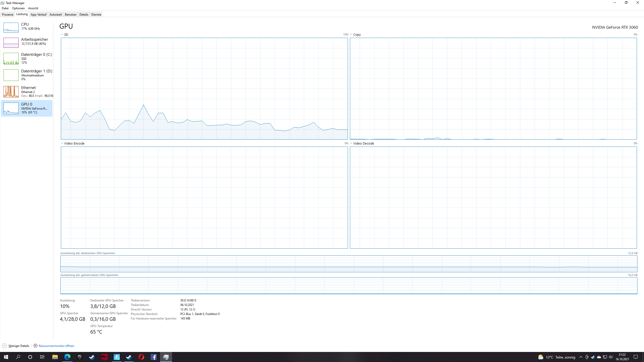
Task: Open the Optionen menu
Action: [18, 8]
